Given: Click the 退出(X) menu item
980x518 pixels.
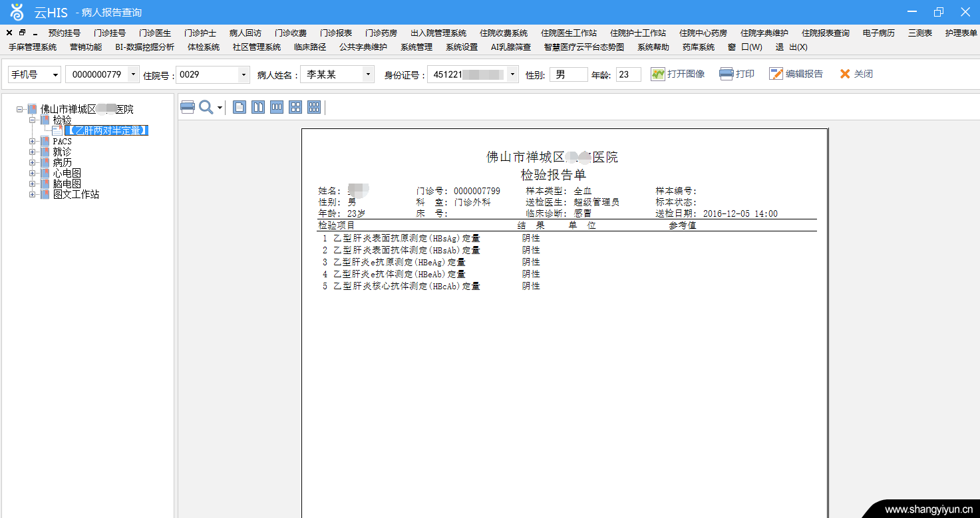Looking at the screenshot, I should click(792, 47).
